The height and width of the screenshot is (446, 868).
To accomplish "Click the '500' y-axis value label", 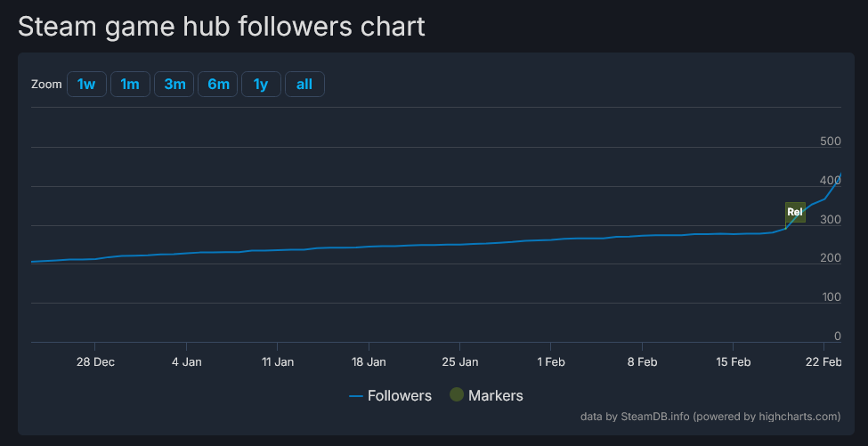I will (831, 142).
